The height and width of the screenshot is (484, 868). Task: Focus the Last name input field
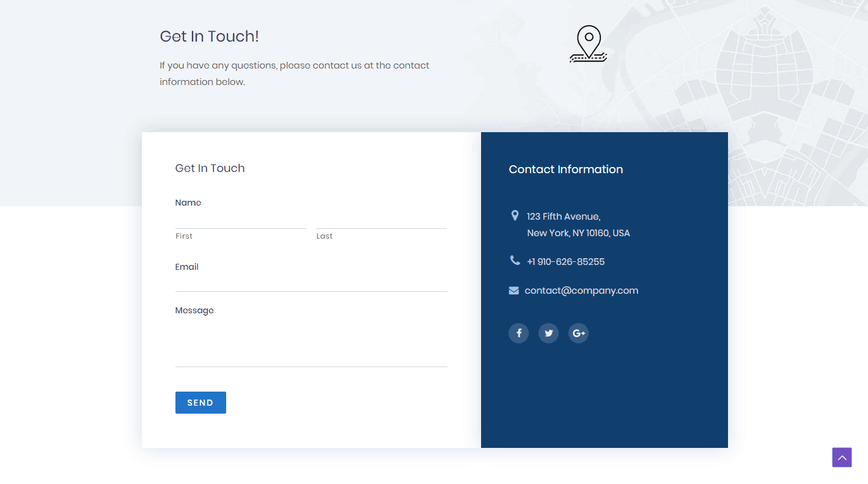[381, 220]
